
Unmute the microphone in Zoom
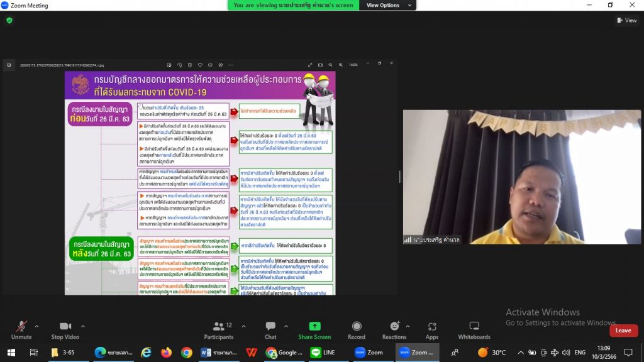pos(21,330)
